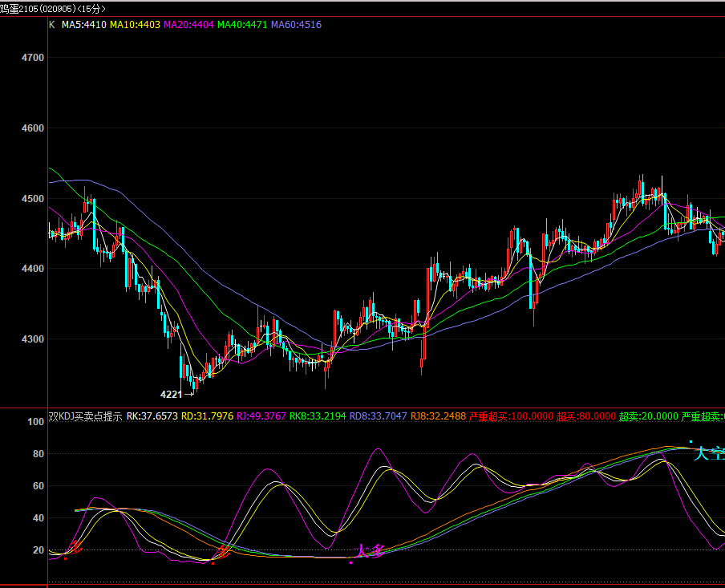This screenshot has height=588, width=725.
Task: Click the 60 level on the KDJ axis
Action: click(x=38, y=486)
